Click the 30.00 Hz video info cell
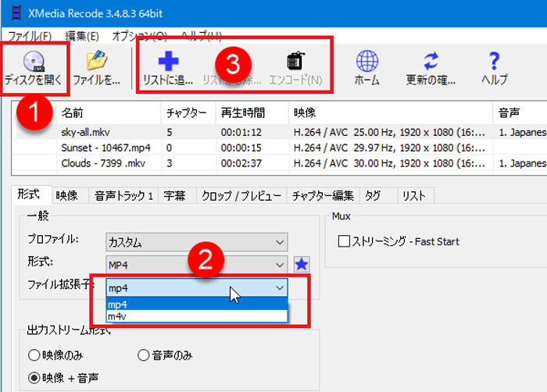The height and width of the screenshot is (392, 547). tap(389, 163)
